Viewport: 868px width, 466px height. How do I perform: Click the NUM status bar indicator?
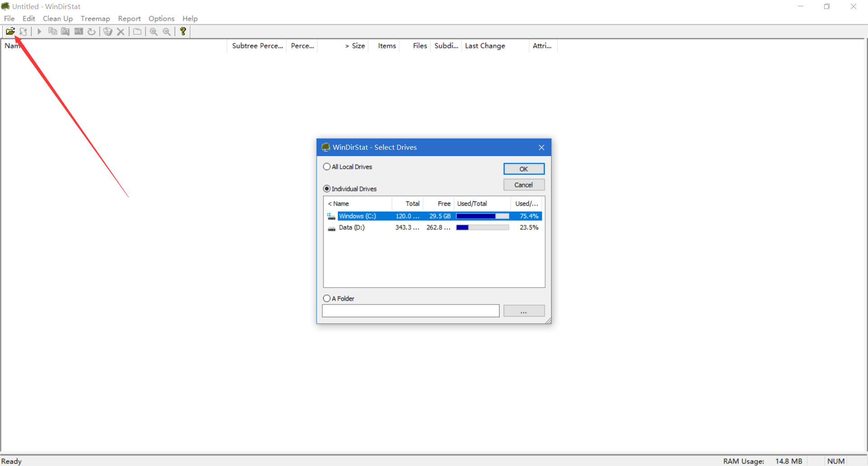tap(836, 461)
